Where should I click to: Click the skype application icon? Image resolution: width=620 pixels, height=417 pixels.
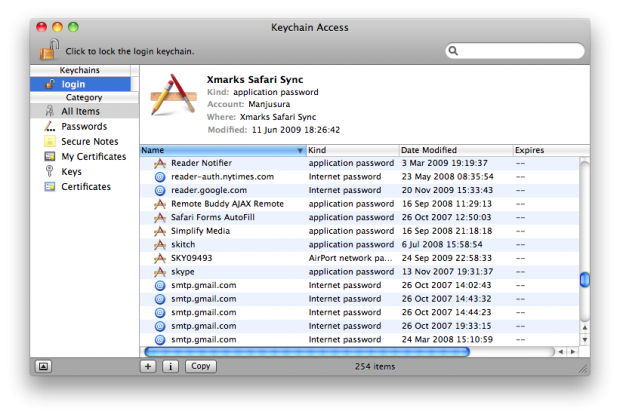tap(160, 272)
